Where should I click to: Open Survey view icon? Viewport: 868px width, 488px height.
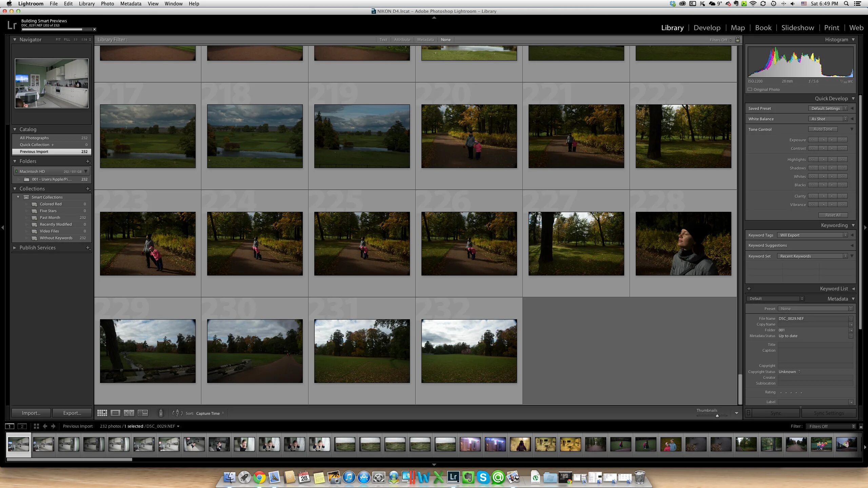tap(143, 413)
